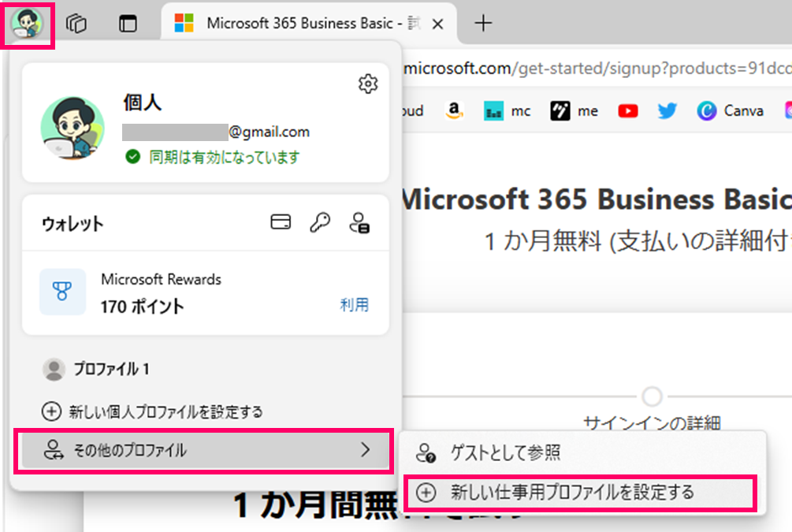Open wallet payment cards icon
The width and height of the screenshot is (792, 532).
pyautogui.click(x=281, y=221)
